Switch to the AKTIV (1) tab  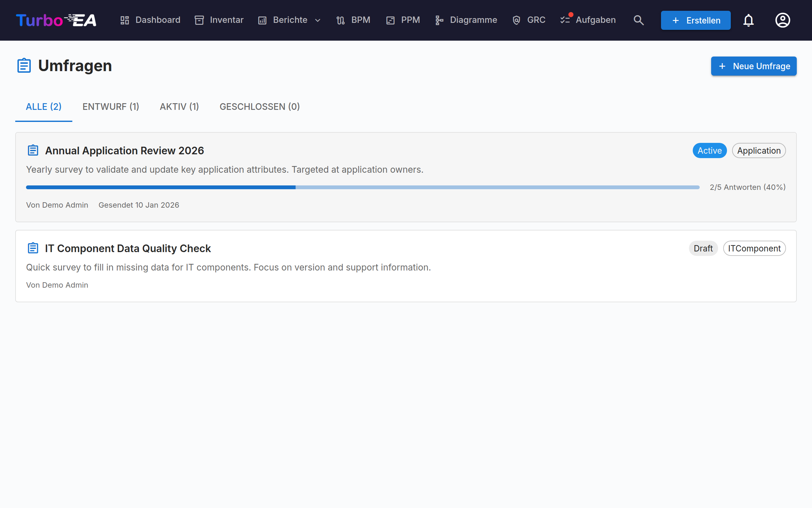click(179, 107)
